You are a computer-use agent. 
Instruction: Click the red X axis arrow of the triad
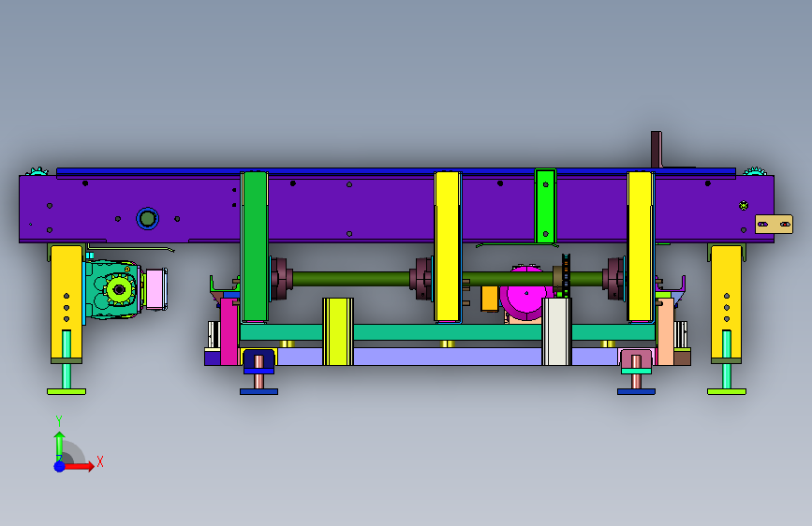pyautogui.click(x=81, y=466)
